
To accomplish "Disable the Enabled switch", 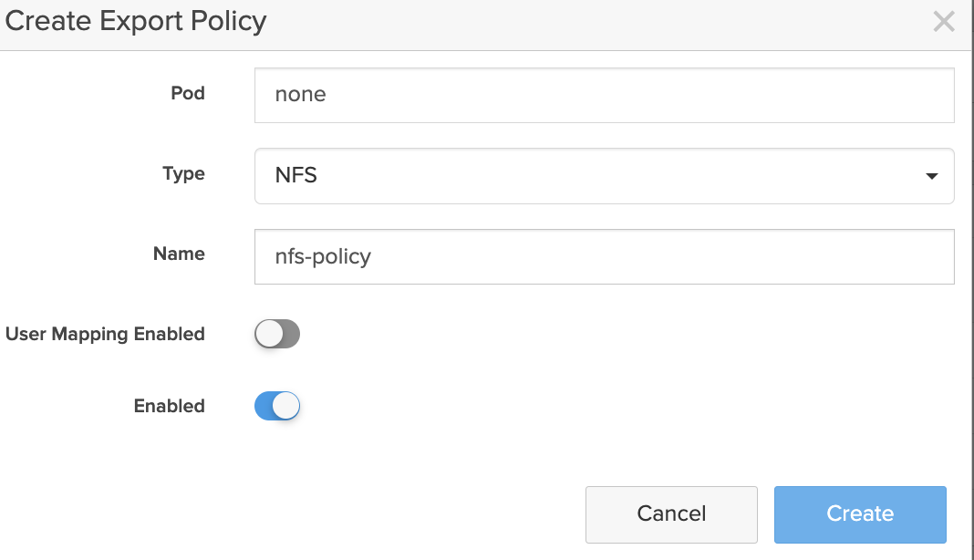I will [277, 407].
